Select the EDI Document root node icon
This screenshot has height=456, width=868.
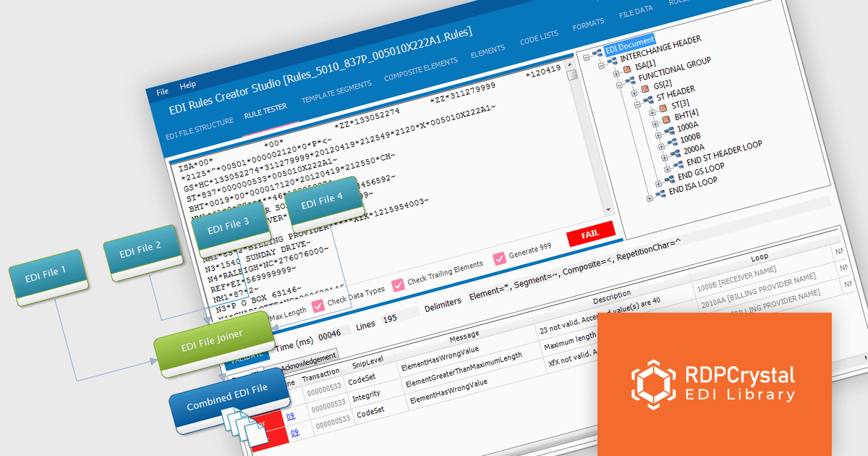click(x=597, y=51)
